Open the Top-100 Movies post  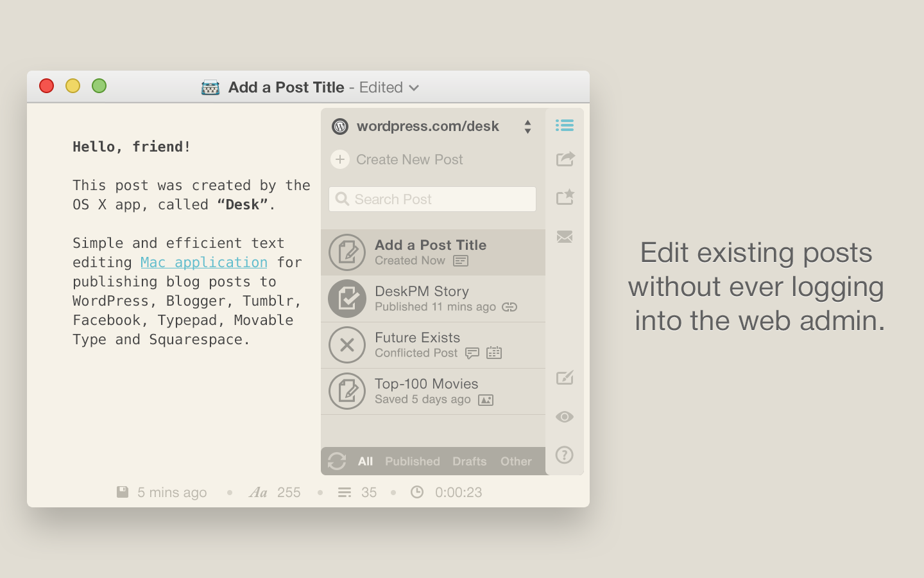[x=433, y=391]
